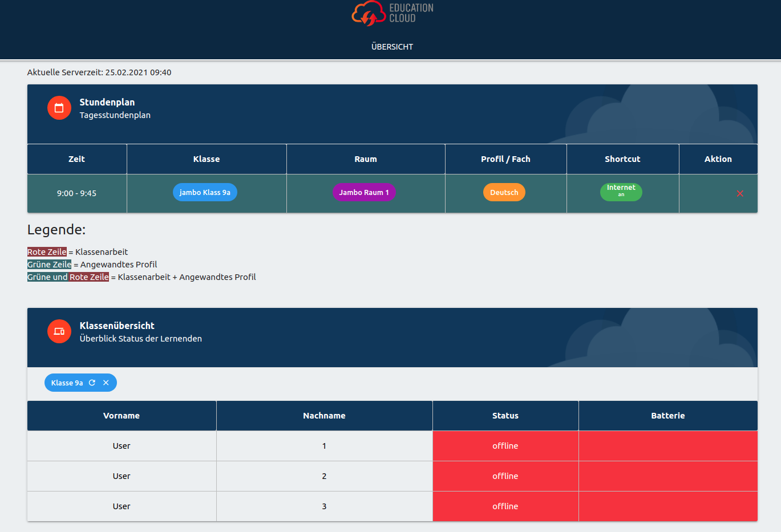Refresh the Klasse 9a filter
The width and height of the screenshot is (781, 532).
[91, 383]
